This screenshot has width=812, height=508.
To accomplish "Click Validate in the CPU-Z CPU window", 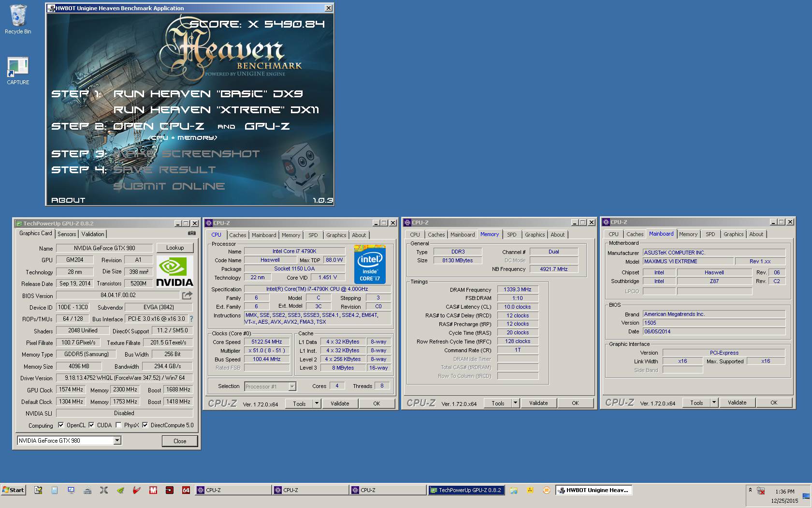I will [340, 403].
